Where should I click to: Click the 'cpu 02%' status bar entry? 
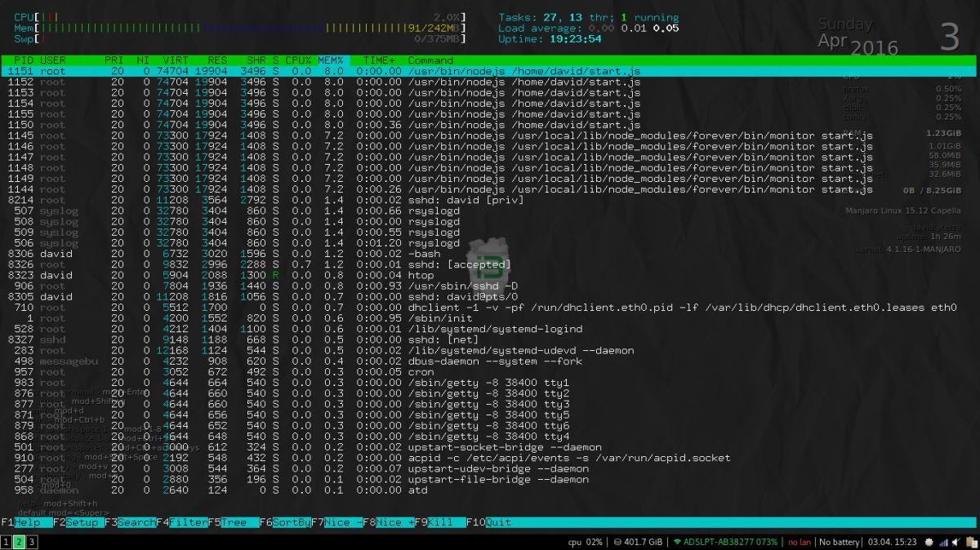586,542
